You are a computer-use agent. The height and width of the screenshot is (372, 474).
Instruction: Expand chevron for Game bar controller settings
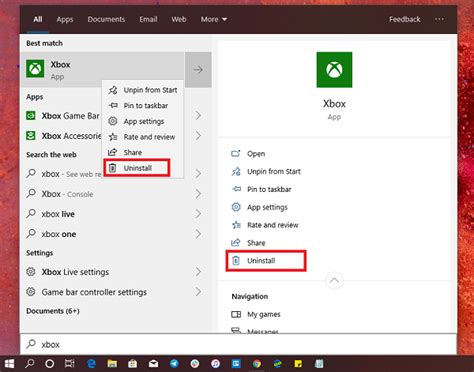click(198, 292)
